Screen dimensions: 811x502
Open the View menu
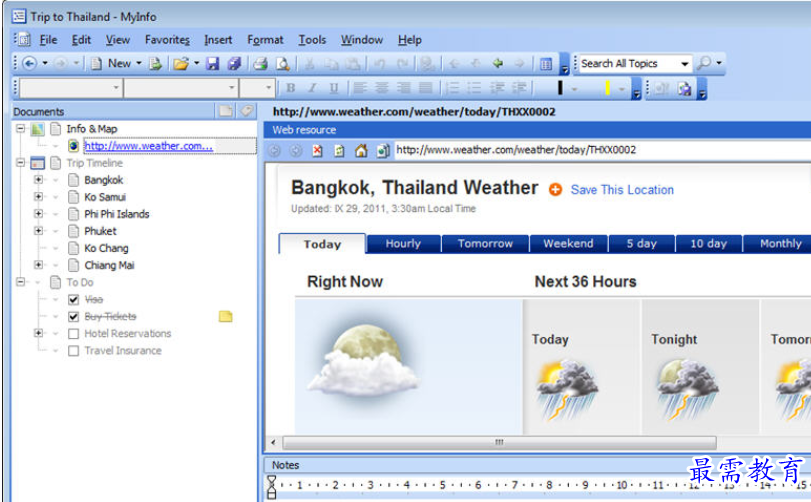coord(117,40)
